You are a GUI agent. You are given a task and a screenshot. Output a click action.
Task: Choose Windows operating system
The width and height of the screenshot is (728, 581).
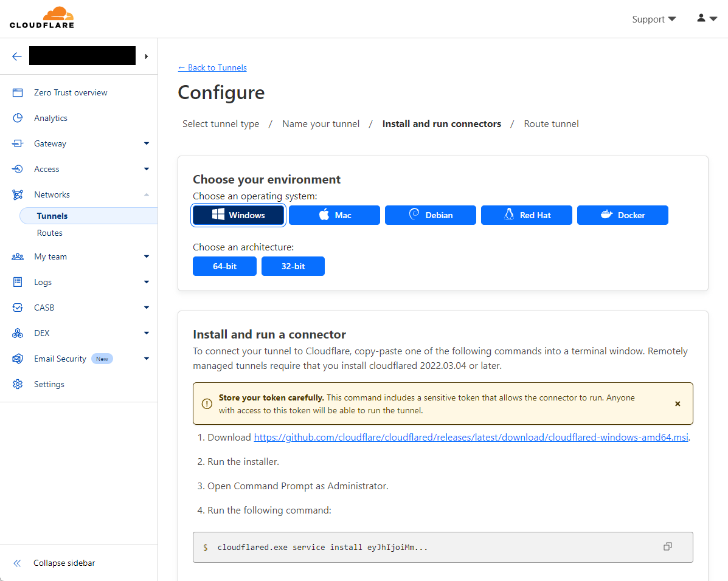click(238, 215)
